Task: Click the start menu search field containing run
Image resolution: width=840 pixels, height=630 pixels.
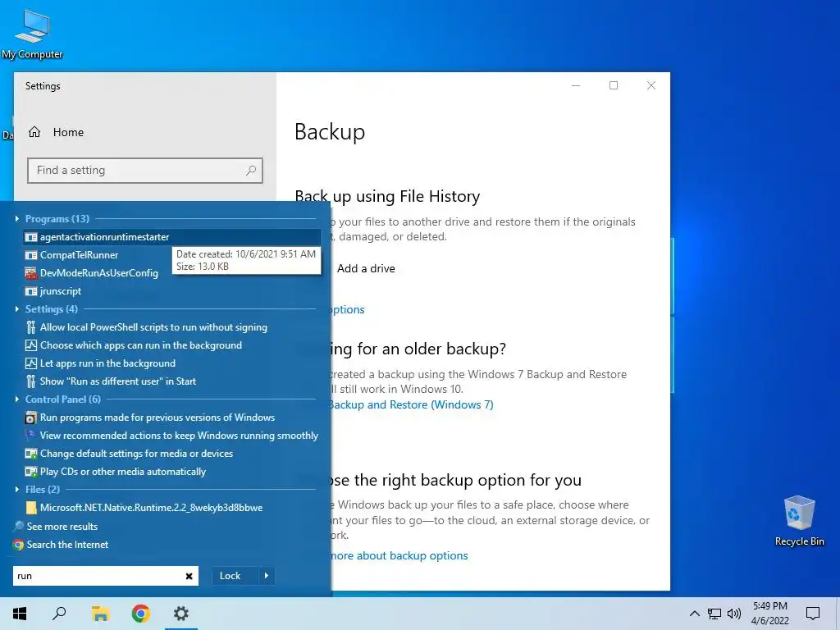Action: pos(106,576)
